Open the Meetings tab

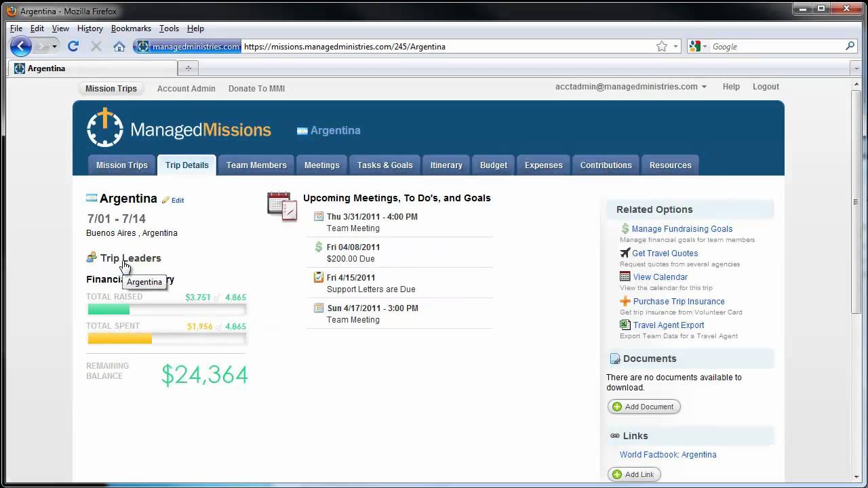[321, 165]
